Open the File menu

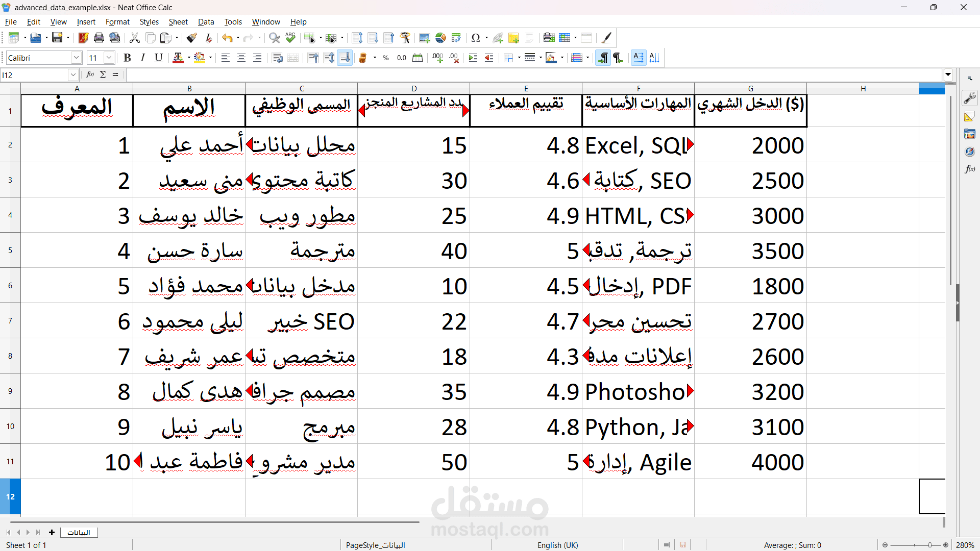coord(11,21)
